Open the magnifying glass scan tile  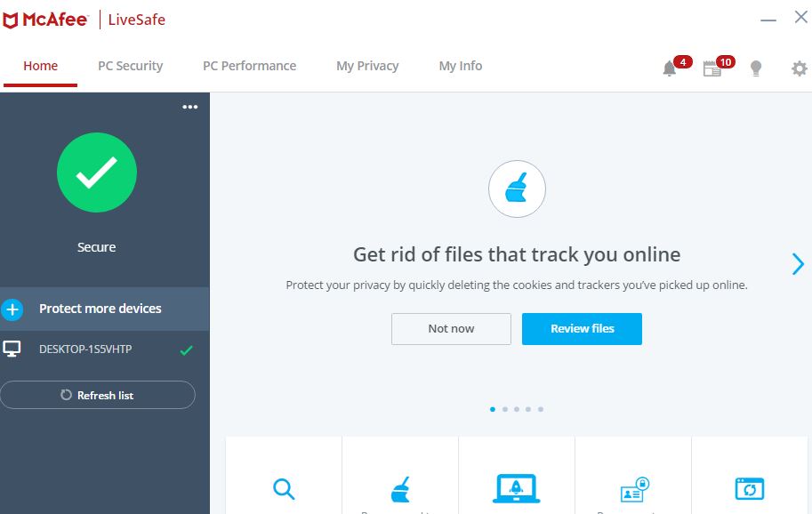coord(284,488)
